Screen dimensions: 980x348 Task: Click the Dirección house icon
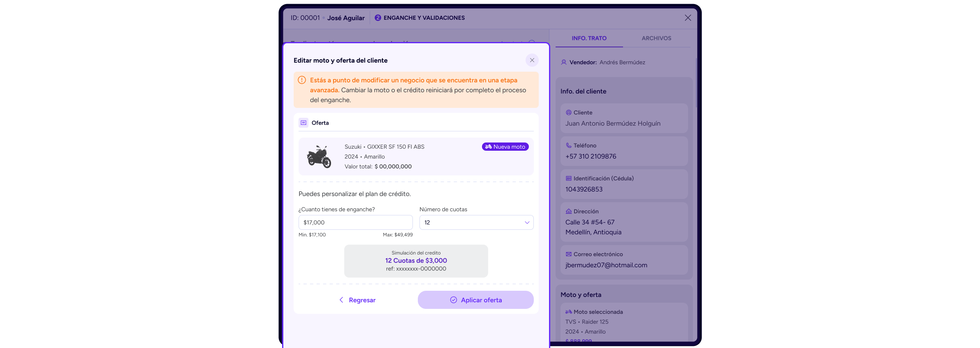(x=568, y=211)
